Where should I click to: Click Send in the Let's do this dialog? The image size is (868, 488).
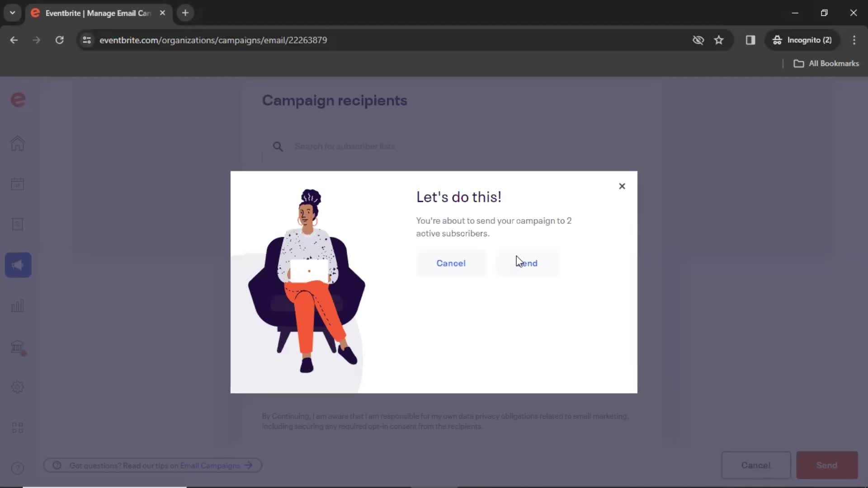[528, 263]
